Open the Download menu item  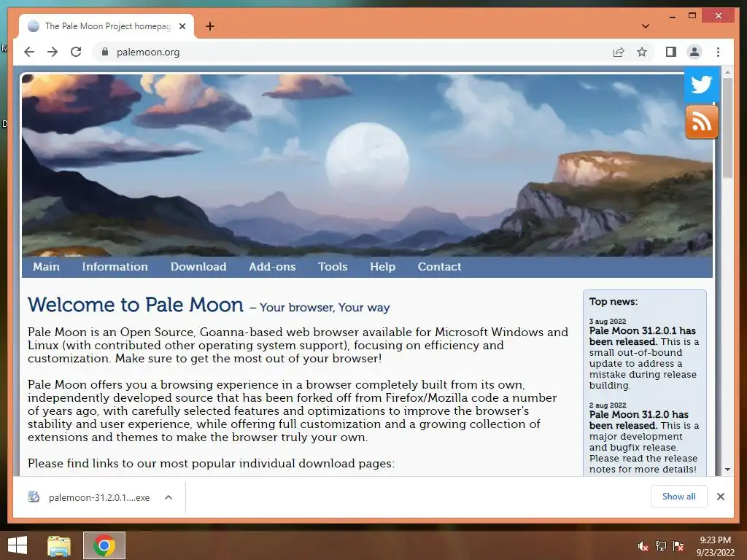coord(198,267)
